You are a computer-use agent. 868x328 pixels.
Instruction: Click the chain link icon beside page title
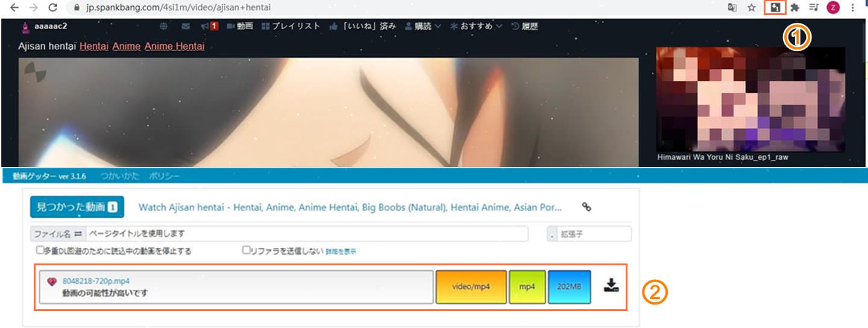coord(586,207)
